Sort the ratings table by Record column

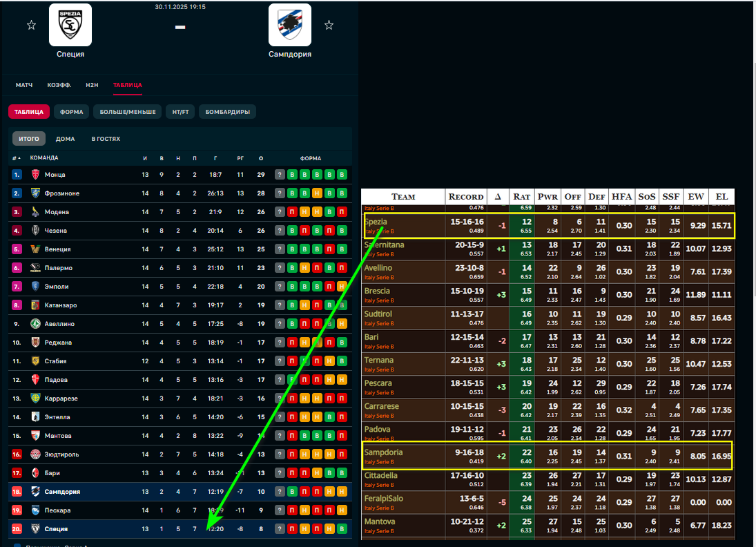coord(466,197)
